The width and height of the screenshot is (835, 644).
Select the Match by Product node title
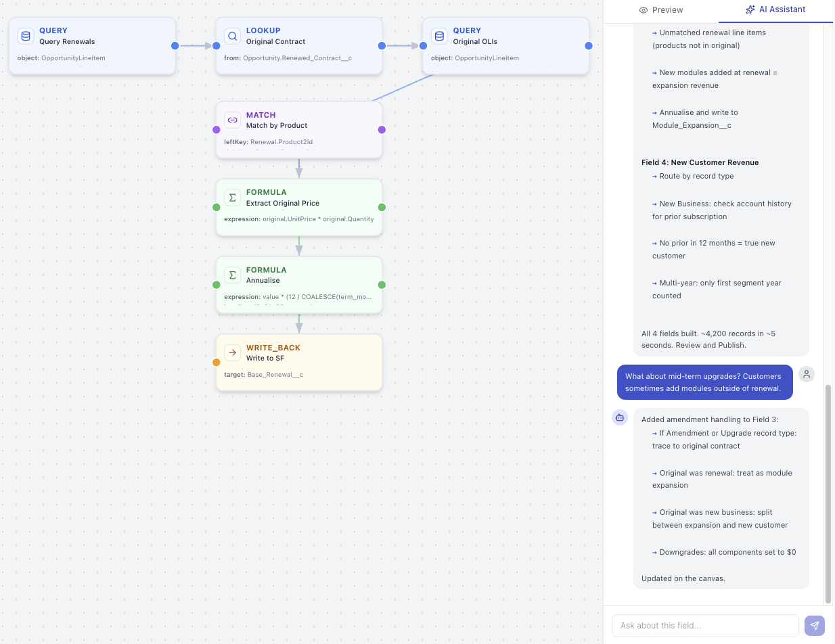pyautogui.click(x=277, y=125)
